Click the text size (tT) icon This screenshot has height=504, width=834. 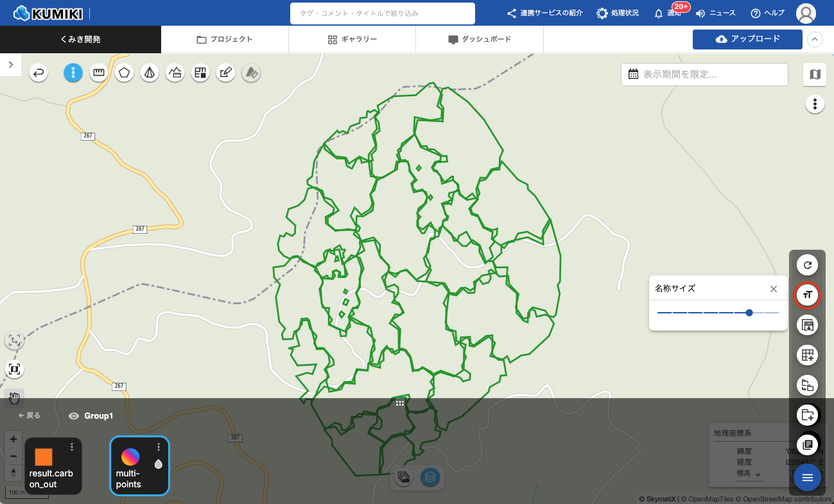pyautogui.click(x=807, y=295)
